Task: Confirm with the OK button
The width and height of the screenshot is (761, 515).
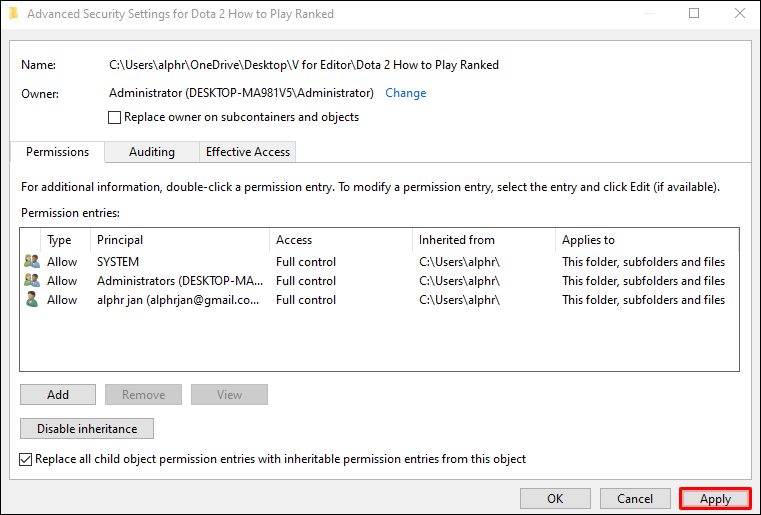Action: (555, 499)
